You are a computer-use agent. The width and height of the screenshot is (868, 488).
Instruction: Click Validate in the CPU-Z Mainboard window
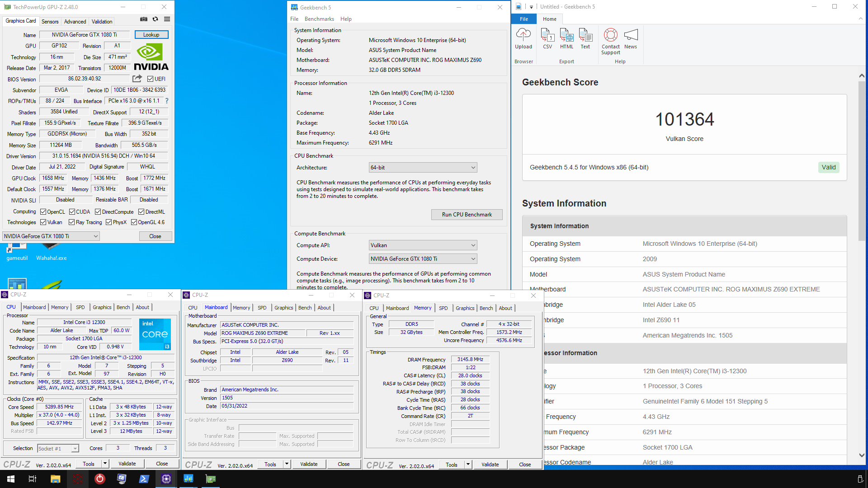click(309, 464)
